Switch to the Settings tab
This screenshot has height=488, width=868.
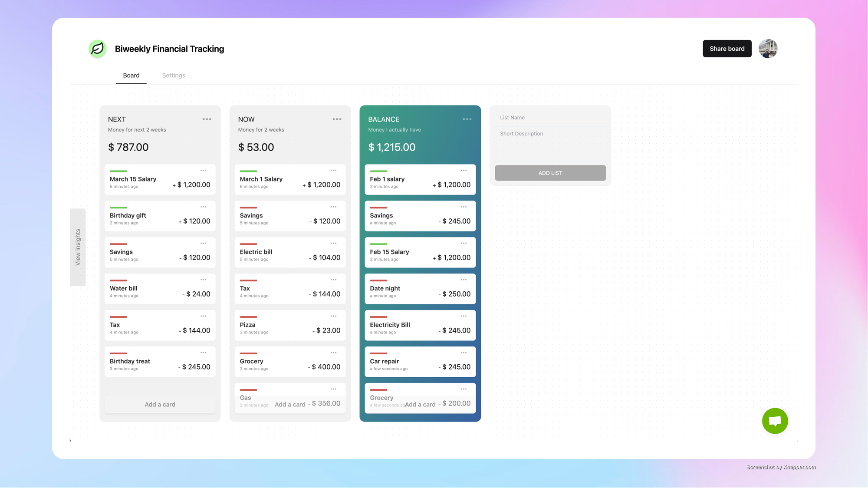coord(174,76)
